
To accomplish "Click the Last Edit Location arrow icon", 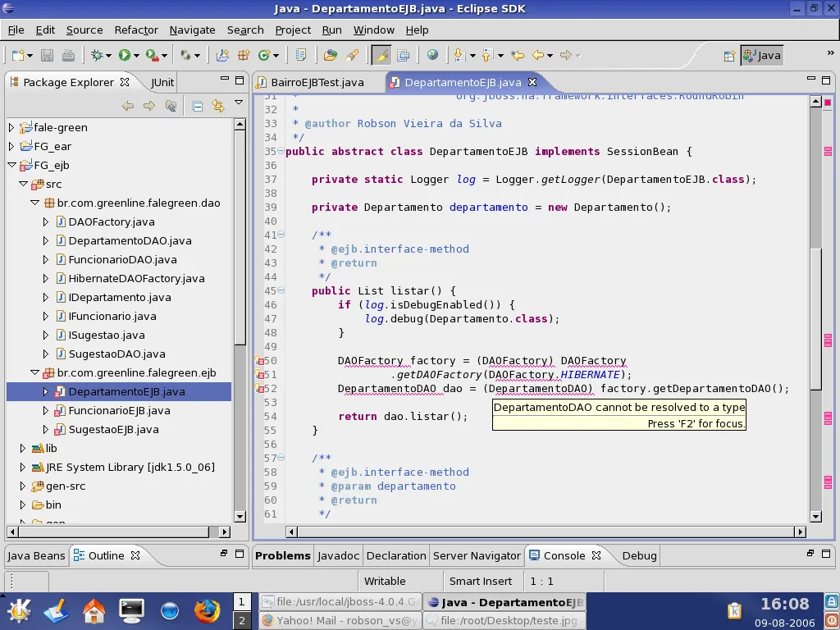I will (x=518, y=56).
